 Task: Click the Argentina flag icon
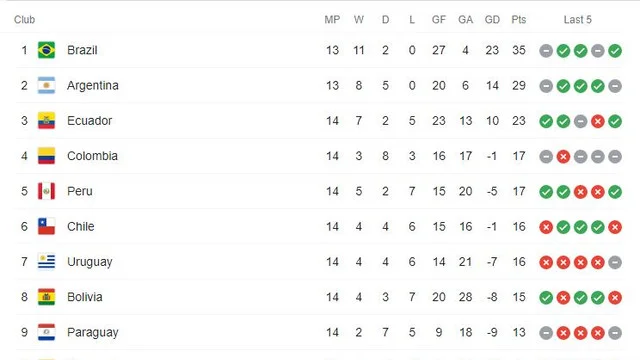pyautogui.click(x=46, y=85)
